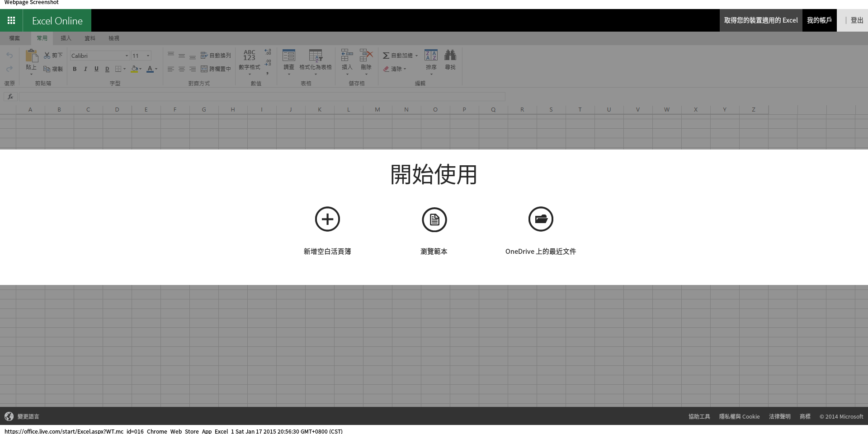The image size is (868, 434).
Task: Click the fx insert function icon
Action: [10, 97]
